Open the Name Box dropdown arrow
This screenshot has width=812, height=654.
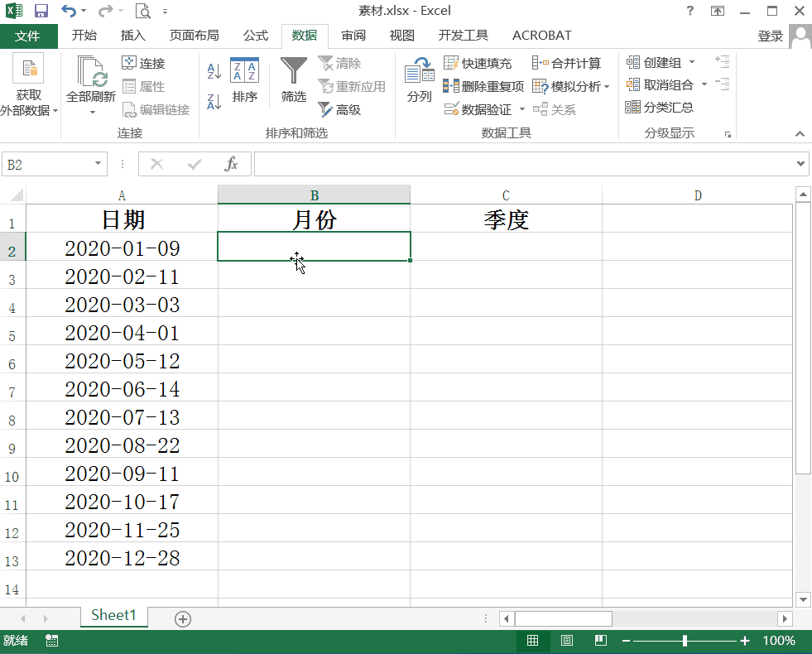[x=97, y=164]
